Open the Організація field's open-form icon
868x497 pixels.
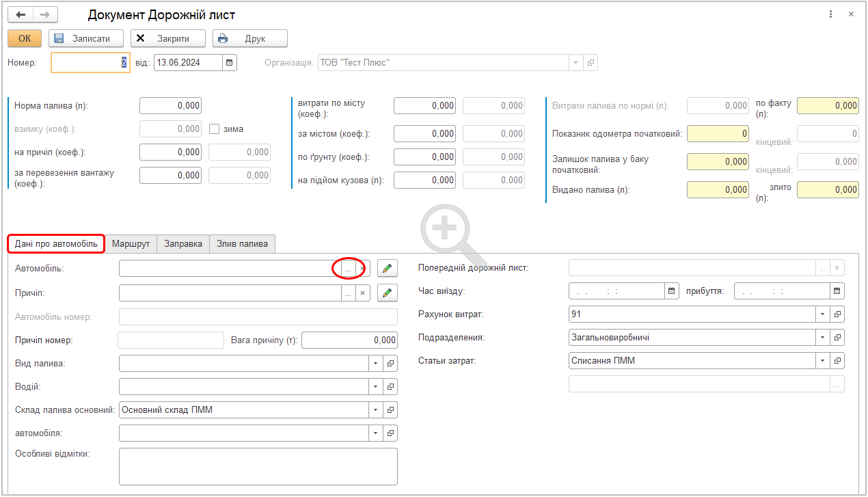click(591, 63)
